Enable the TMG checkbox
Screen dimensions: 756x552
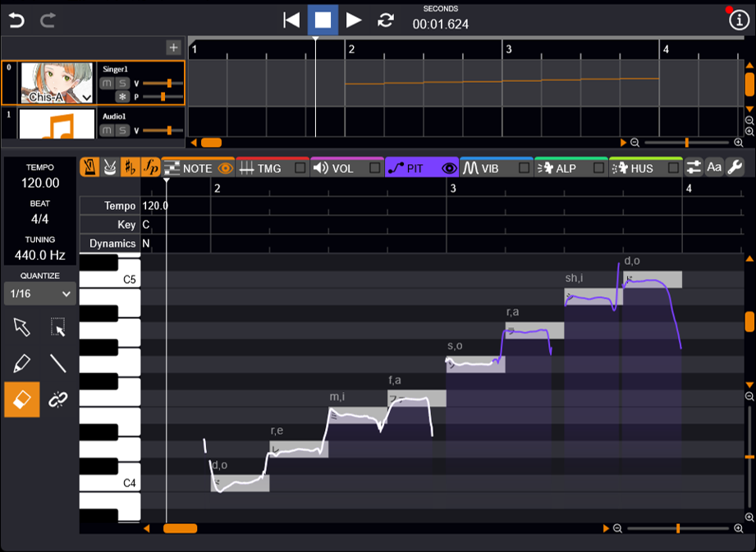300,168
